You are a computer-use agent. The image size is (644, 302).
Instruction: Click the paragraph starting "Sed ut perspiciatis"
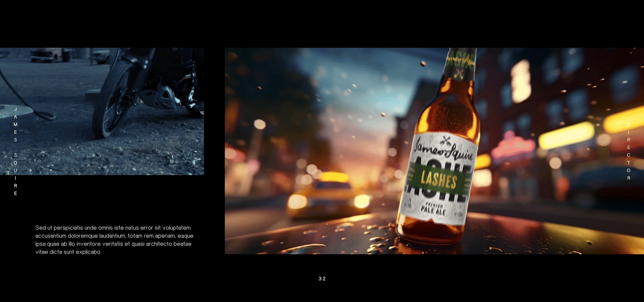click(x=114, y=240)
